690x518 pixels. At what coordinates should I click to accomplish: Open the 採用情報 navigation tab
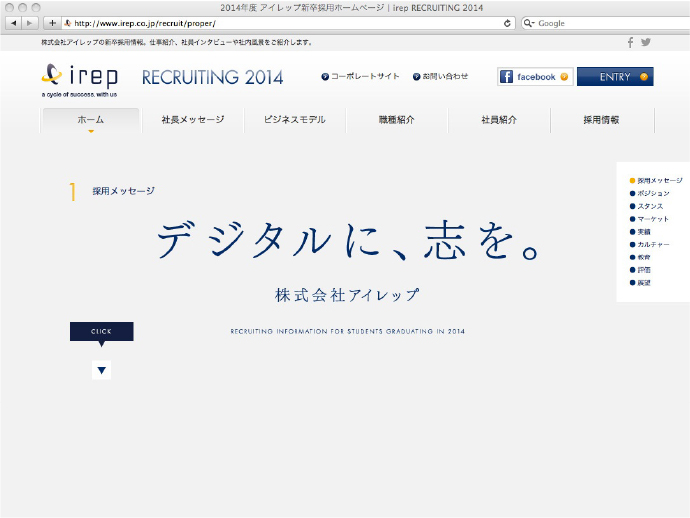click(601, 120)
